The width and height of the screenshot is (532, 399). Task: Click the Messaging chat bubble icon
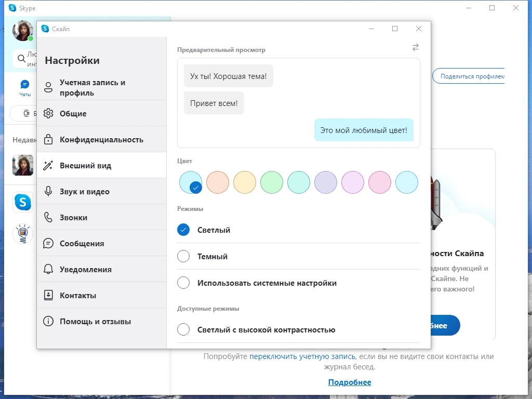coord(48,243)
